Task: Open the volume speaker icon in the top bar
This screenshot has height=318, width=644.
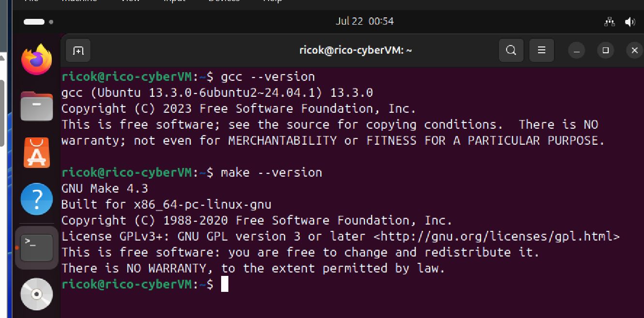Action: 629,22
